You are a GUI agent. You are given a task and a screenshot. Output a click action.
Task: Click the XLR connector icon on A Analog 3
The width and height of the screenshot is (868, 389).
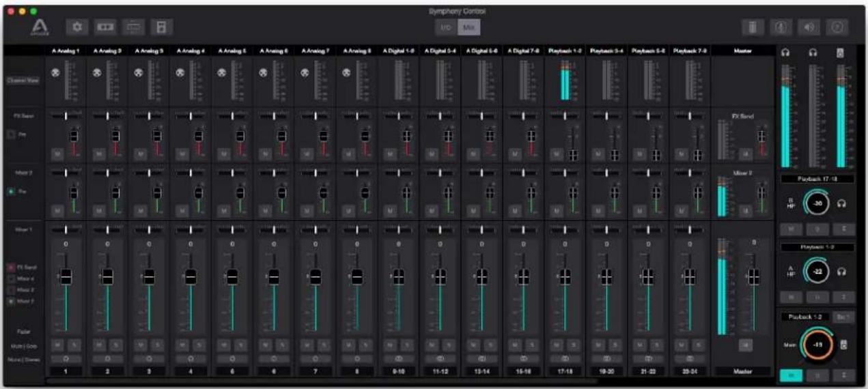139,74
